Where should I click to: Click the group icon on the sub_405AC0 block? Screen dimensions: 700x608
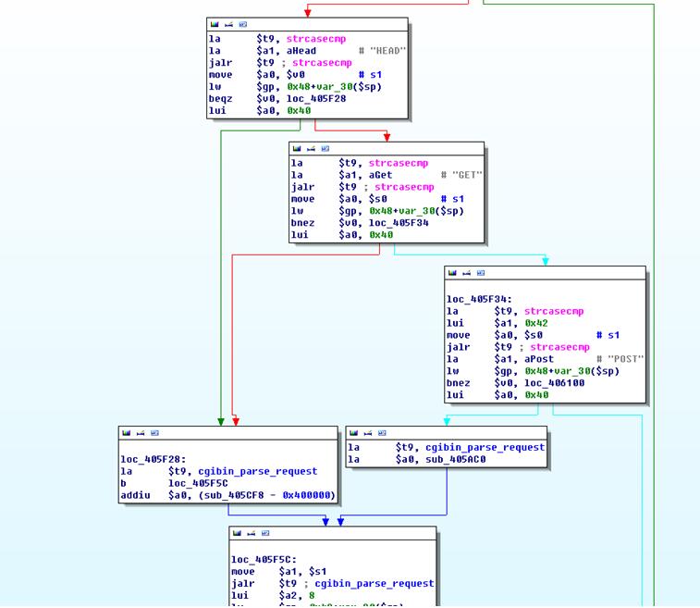382,433
